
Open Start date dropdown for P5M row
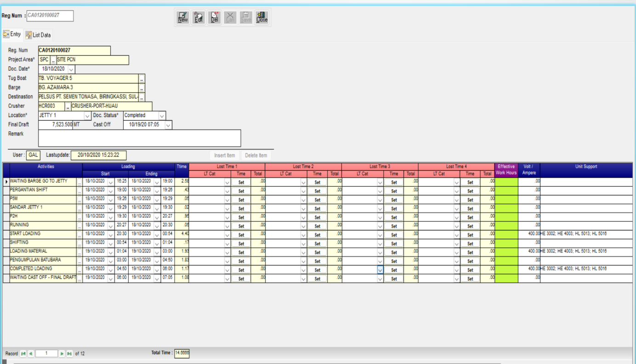pos(110,199)
